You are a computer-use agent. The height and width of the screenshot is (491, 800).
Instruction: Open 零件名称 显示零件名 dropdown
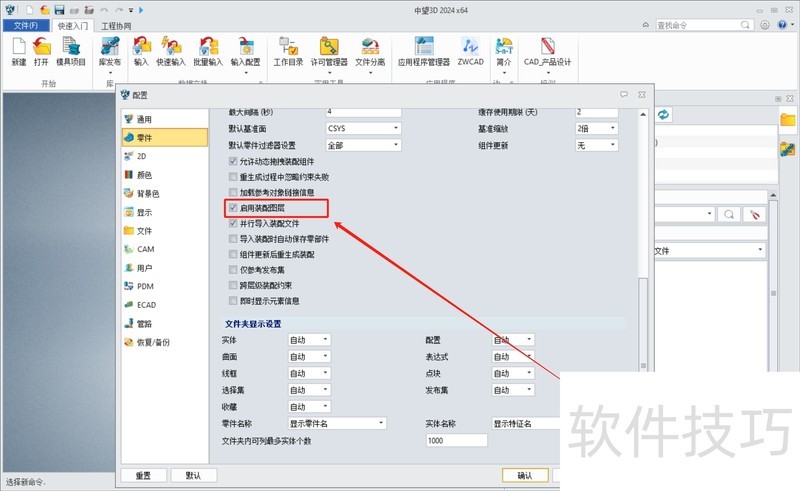[337, 423]
